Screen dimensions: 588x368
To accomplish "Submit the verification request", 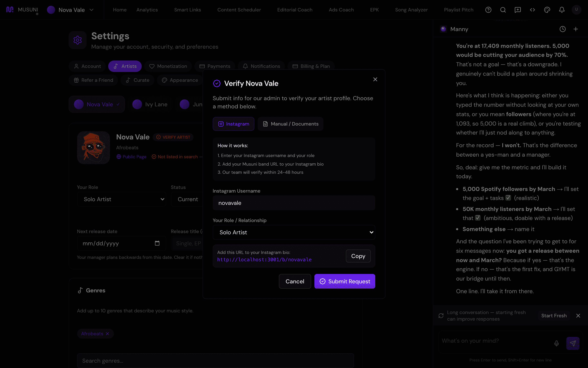I will point(345,281).
